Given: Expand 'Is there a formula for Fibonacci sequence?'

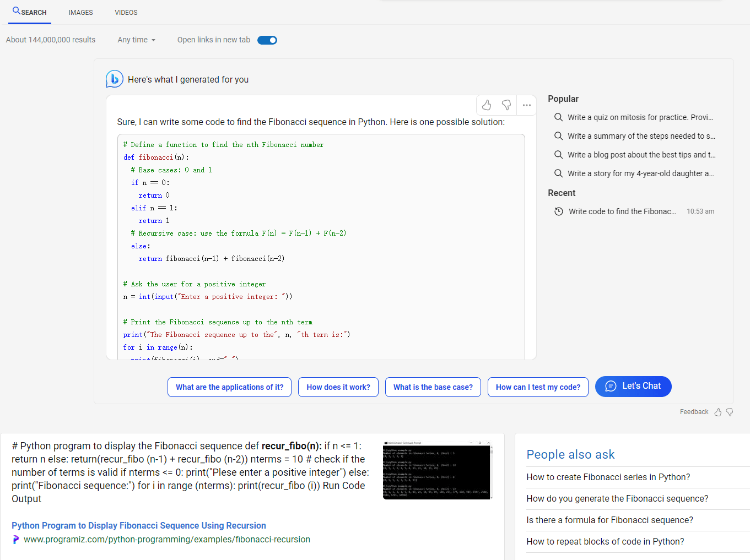Looking at the screenshot, I should tap(609, 520).
